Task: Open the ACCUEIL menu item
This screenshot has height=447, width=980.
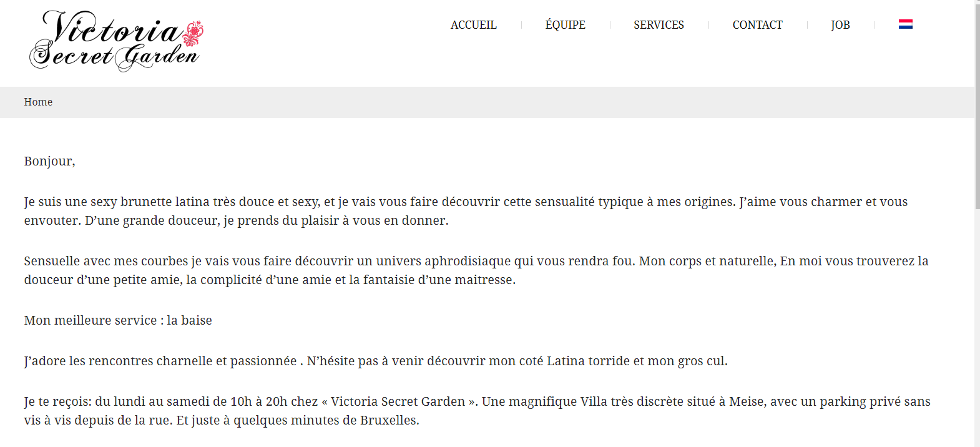Action: (473, 25)
